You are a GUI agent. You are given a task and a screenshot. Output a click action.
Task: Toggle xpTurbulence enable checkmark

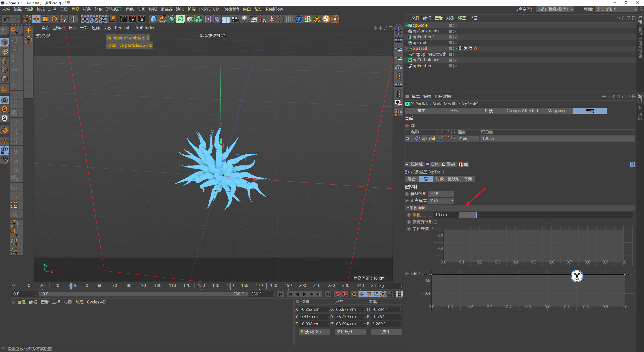point(456,60)
